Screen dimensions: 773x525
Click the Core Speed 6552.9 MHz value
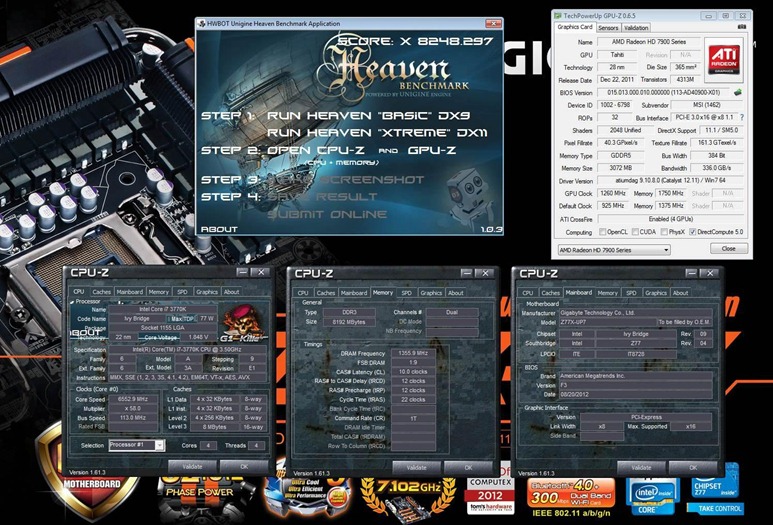133,399
